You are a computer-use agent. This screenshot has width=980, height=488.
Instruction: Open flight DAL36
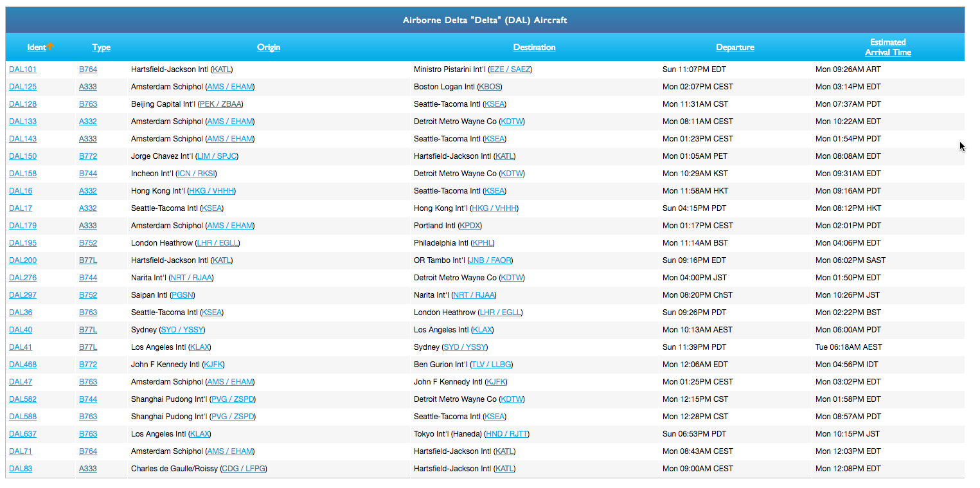point(21,312)
